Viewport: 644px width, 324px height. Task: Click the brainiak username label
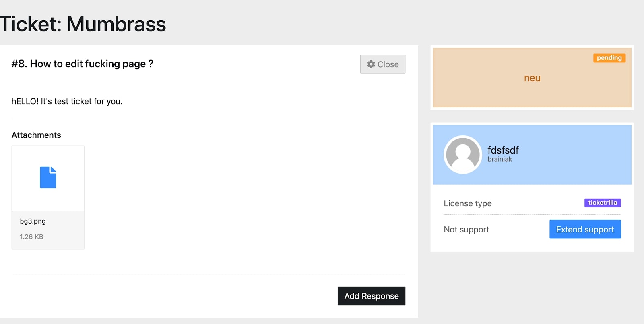coord(500,159)
